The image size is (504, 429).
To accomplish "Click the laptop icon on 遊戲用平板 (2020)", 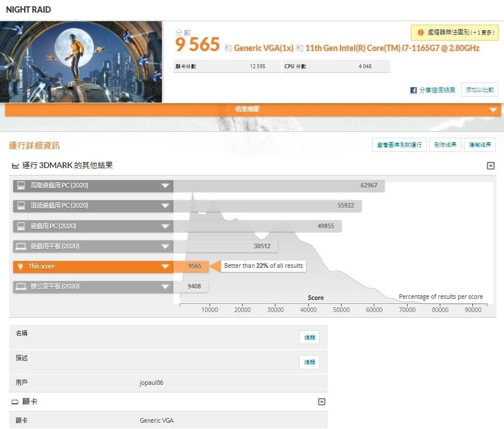I will coord(21,246).
